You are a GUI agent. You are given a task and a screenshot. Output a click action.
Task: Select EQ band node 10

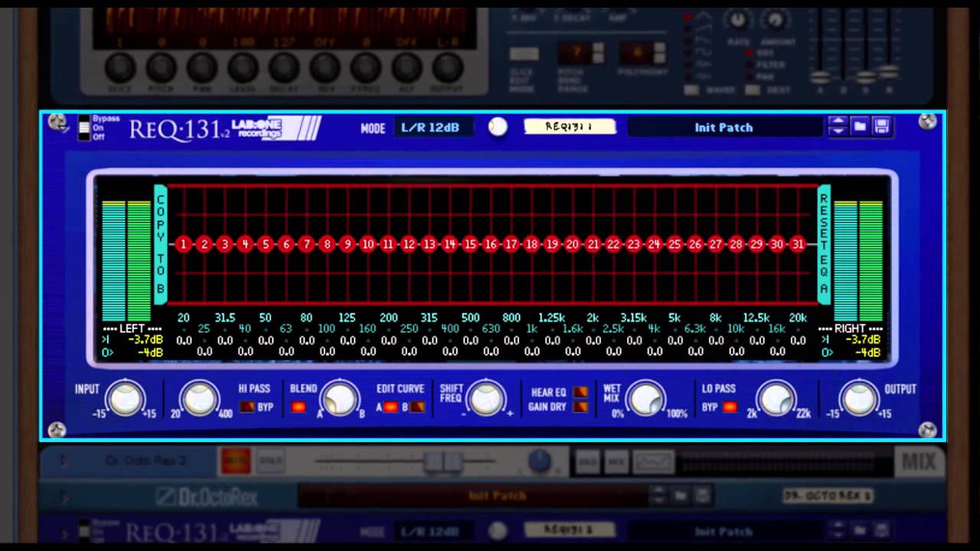click(x=367, y=244)
